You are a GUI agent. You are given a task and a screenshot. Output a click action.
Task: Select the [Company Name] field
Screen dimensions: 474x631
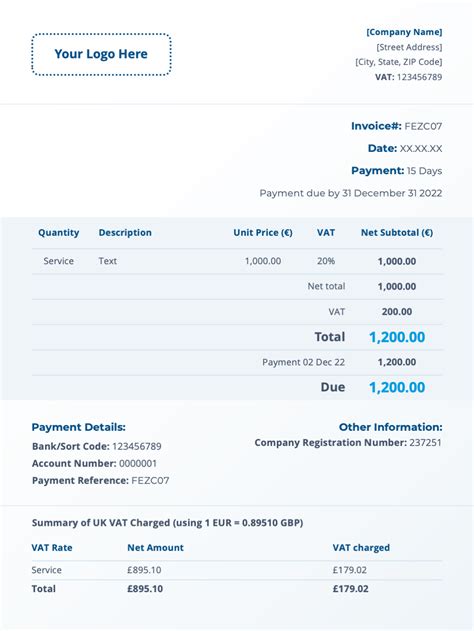[404, 32]
